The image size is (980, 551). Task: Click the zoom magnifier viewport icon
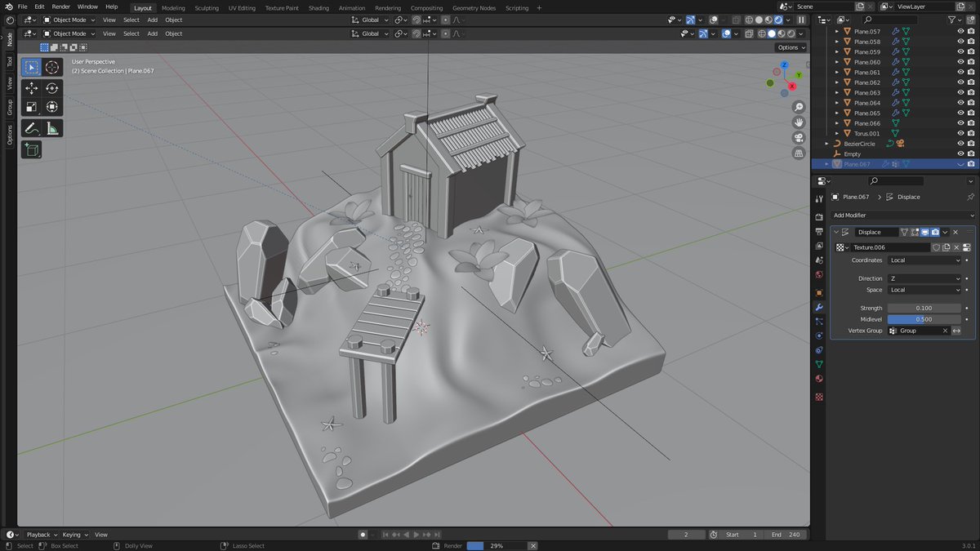click(x=799, y=108)
